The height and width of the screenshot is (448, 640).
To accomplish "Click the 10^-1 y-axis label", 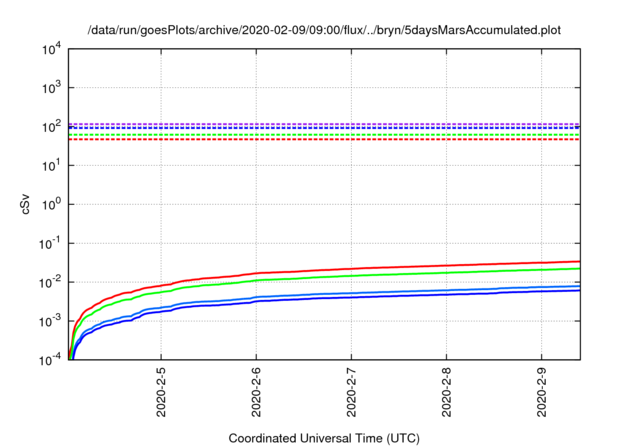I will (49, 243).
